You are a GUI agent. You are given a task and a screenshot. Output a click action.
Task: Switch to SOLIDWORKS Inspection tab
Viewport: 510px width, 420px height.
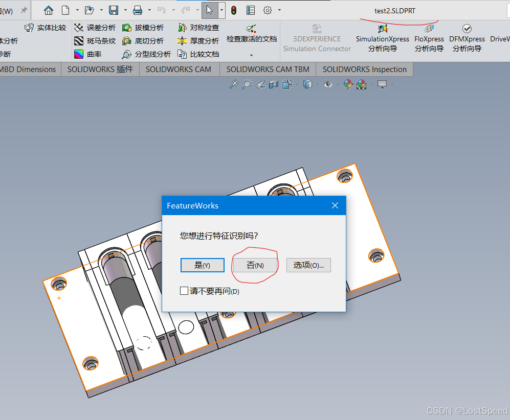click(365, 69)
